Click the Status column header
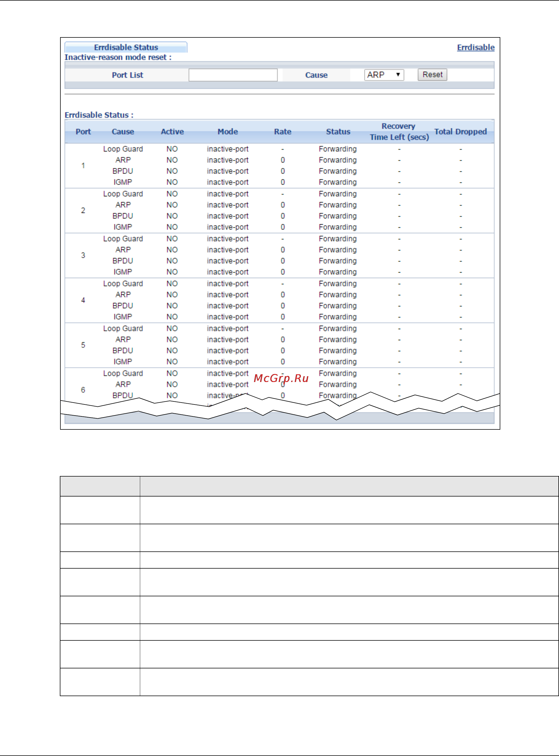Image resolution: width=559 pixels, height=756 pixels. 338,132
